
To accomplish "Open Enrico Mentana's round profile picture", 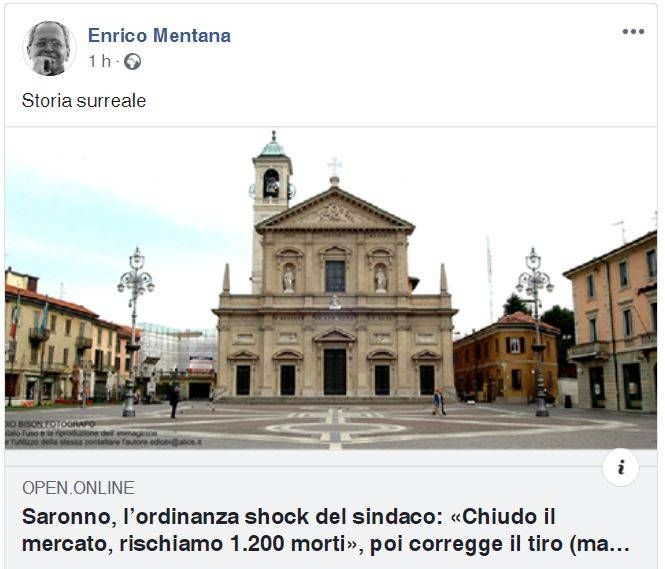I will pyautogui.click(x=49, y=48).
